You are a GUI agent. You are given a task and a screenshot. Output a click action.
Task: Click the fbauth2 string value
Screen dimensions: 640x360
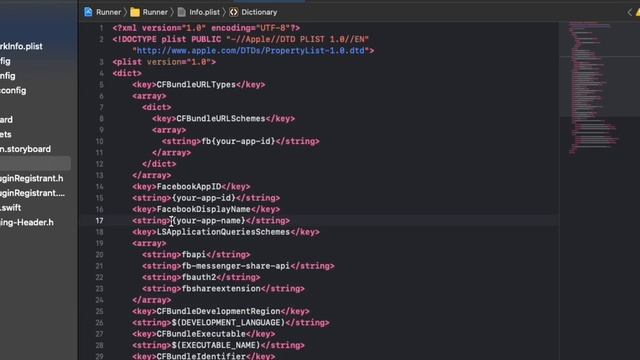(199, 278)
